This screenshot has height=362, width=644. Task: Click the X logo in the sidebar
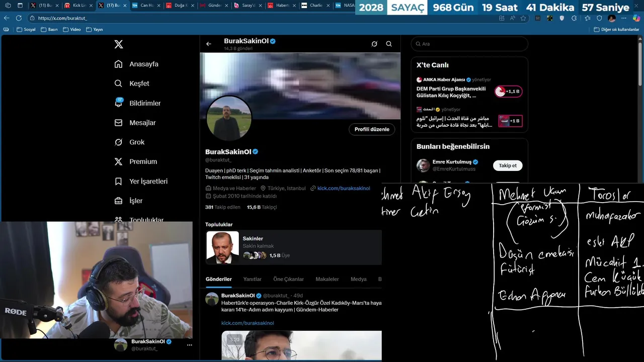click(x=119, y=44)
